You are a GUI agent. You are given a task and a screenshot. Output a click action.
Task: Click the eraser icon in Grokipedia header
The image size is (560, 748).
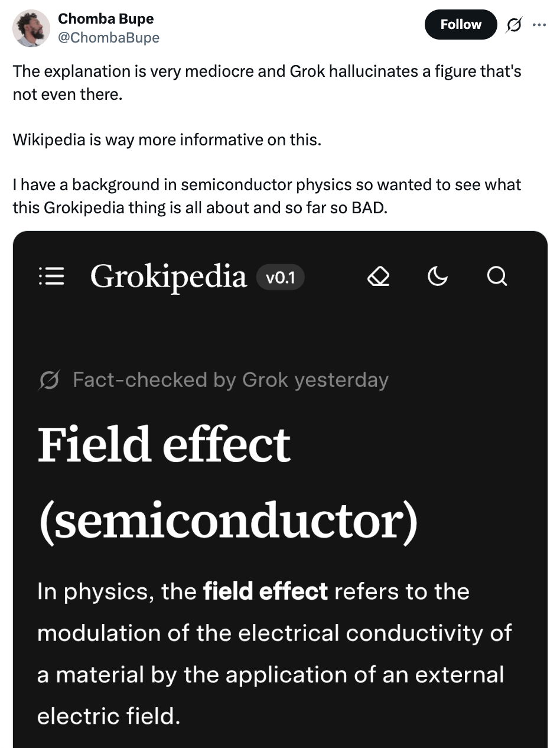click(x=378, y=277)
